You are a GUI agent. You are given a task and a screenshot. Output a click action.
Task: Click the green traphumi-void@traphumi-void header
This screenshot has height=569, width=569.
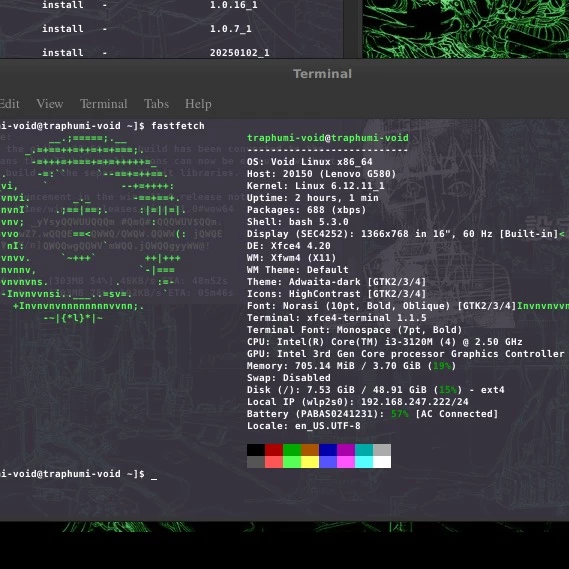[x=328, y=138]
